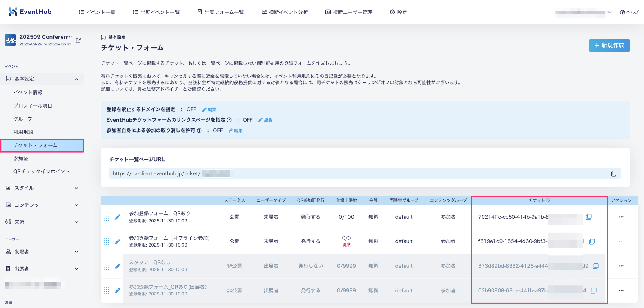This screenshot has height=308, width=644.
Task: Open action menu for 参加登録フォーム_QRあり(出展者) row
Action: (621, 290)
